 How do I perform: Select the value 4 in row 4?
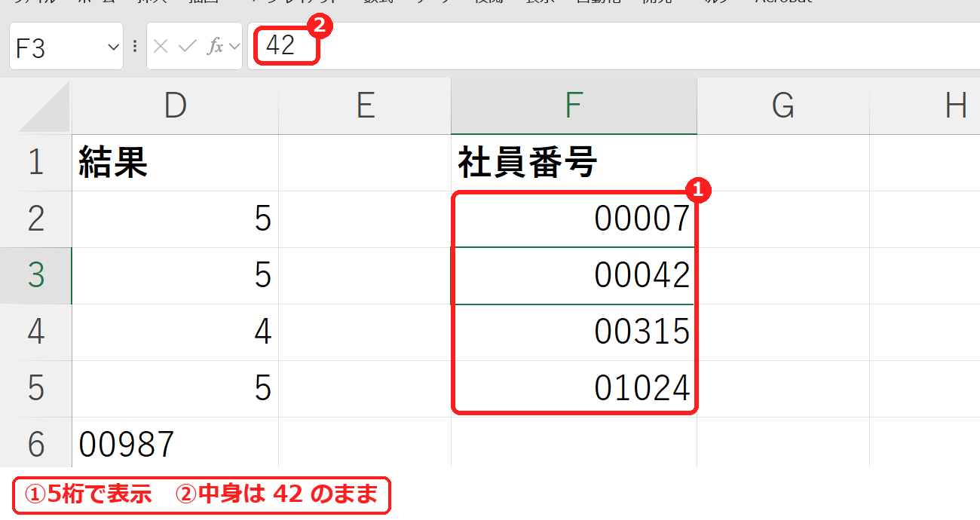pos(175,332)
